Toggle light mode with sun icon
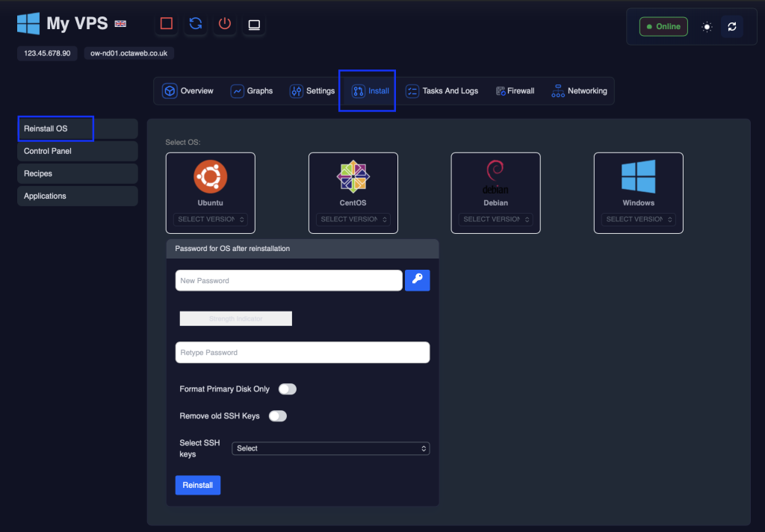Screen dimensions: 765x532 point(707,27)
